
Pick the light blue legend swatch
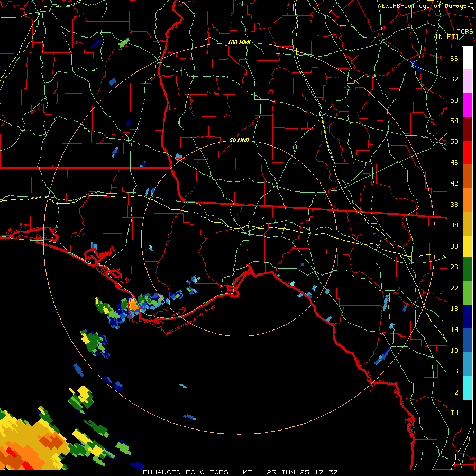point(467,364)
